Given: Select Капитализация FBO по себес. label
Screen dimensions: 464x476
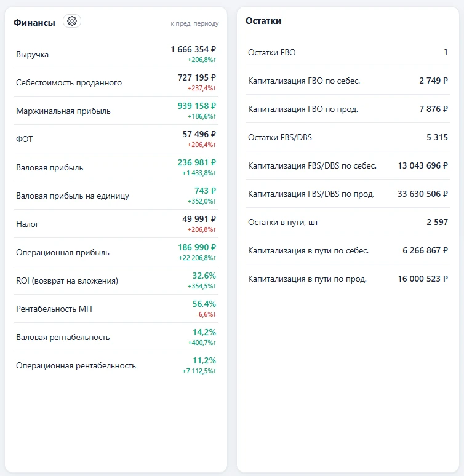Looking at the screenshot, I should (304, 81).
